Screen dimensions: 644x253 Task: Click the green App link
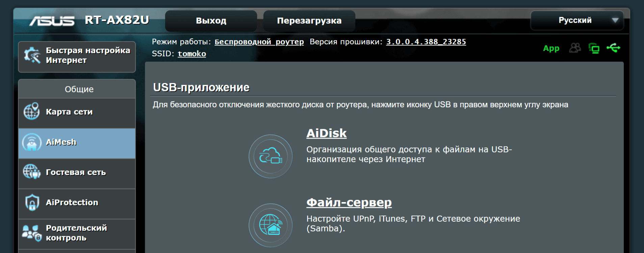click(551, 48)
